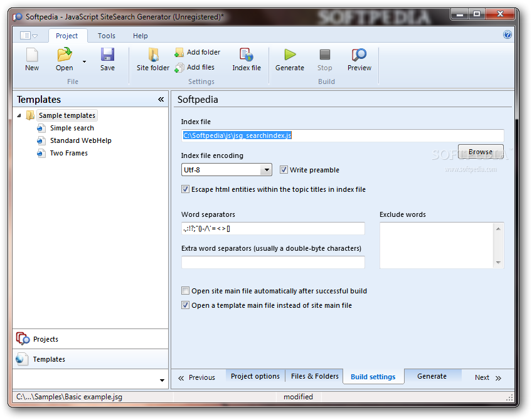
Task: Click the Stop build icon
Action: pyautogui.click(x=325, y=55)
